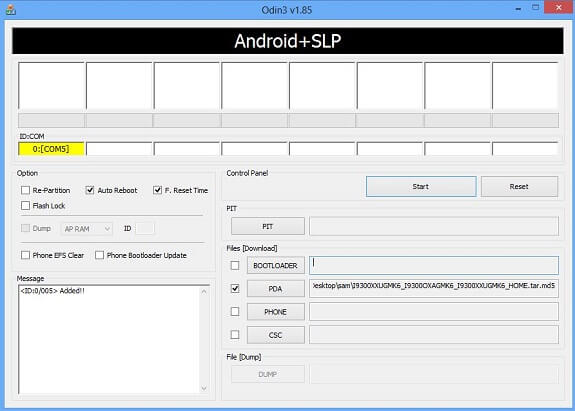Tick the Phone Bootloader Update checkbox

[x=99, y=255]
